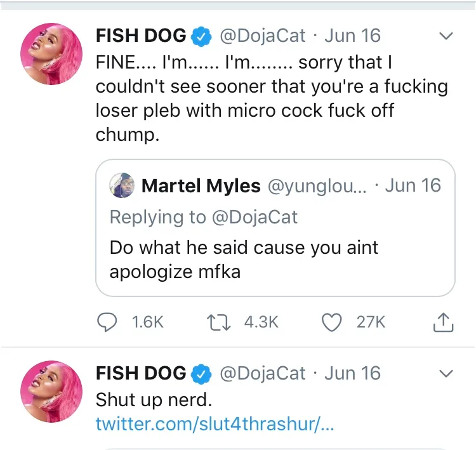
Task: Expand options chevron on second tweet
Action: click(x=447, y=373)
